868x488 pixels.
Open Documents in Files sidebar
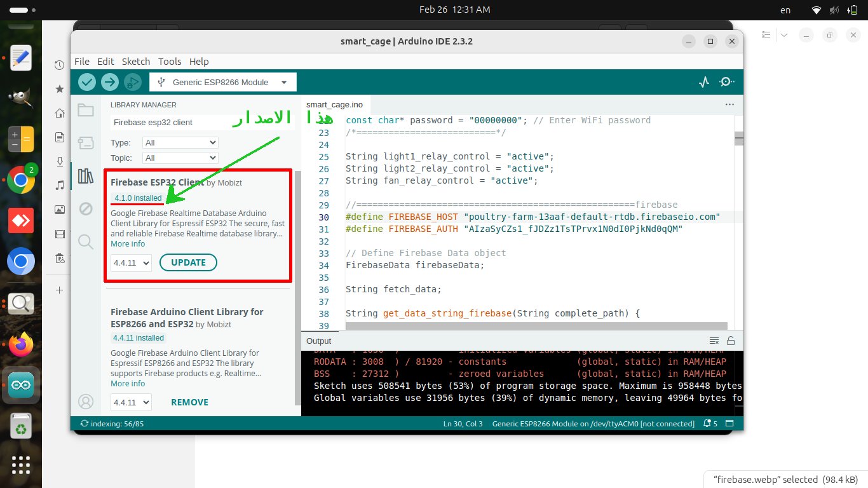point(59,137)
